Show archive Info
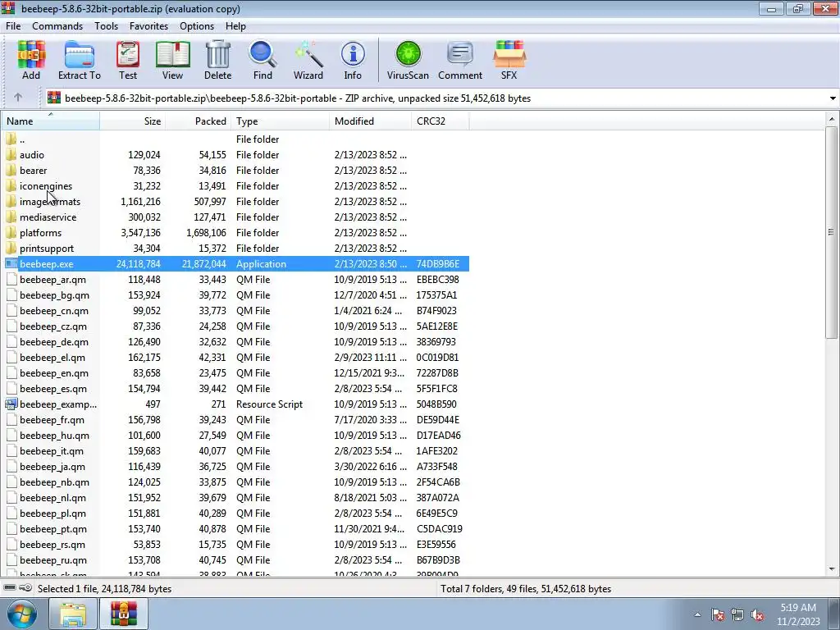Image resolution: width=840 pixels, height=630 pixels. [353, 60]
